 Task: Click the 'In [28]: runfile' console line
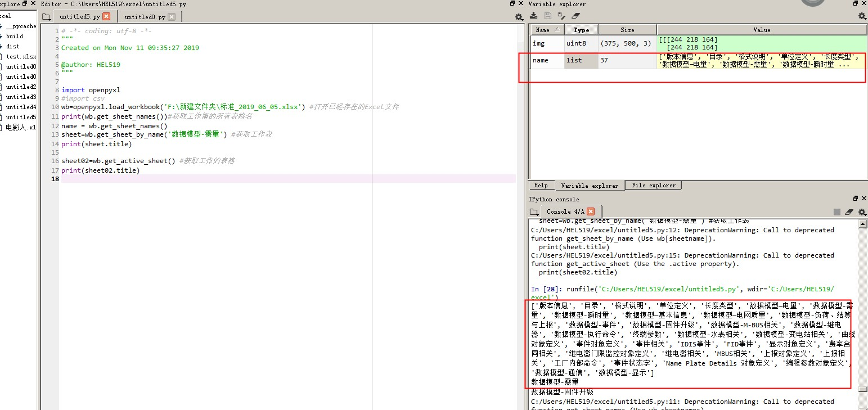pos(682,293)
